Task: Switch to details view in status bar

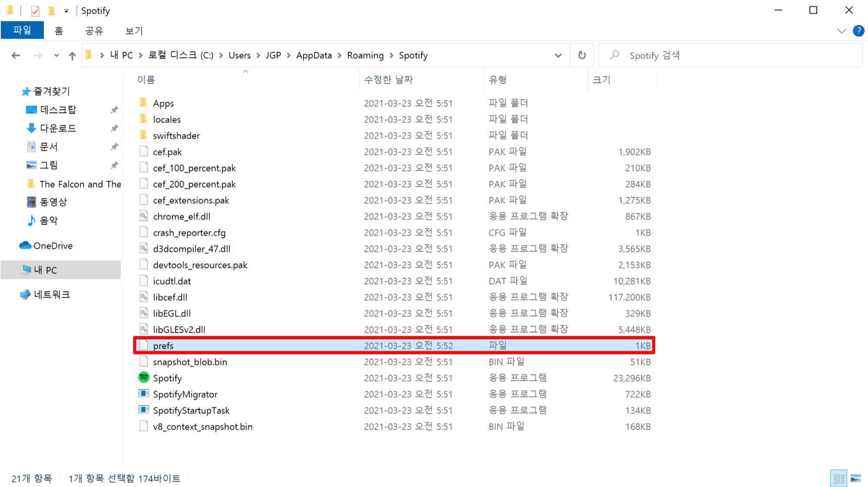Action: (x=839, y=478)
